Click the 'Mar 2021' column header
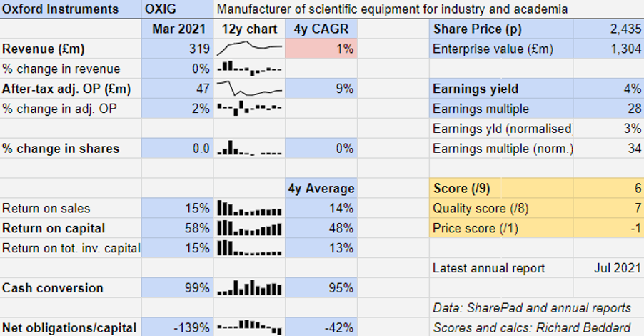644x336 pixels. click(x=178, y=29)
